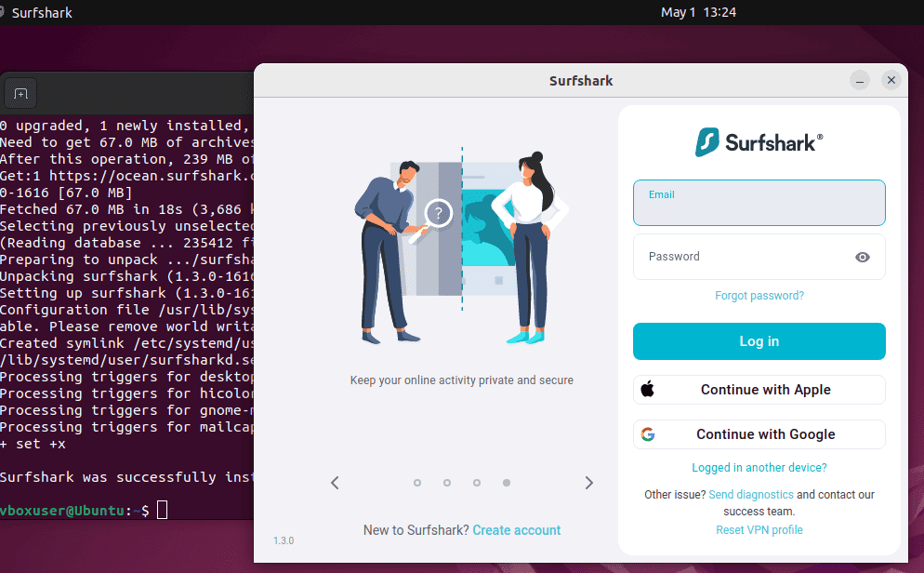Click the onboarding illustration of two people

462,247
